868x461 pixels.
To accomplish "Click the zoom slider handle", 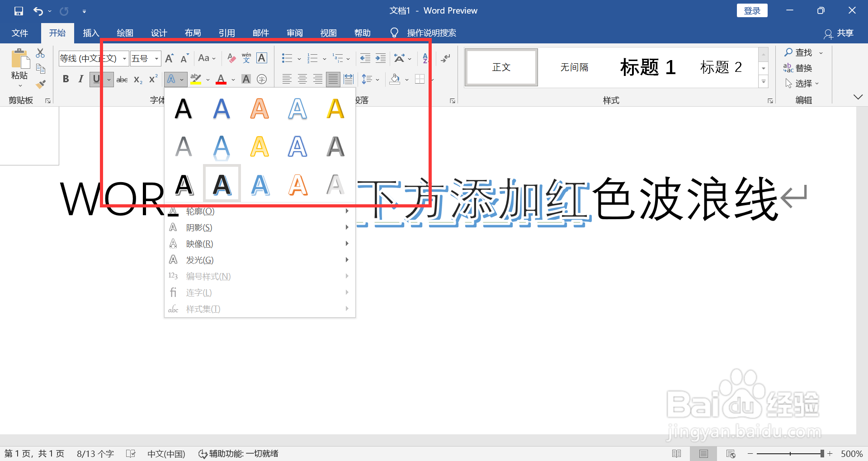I will point(822,454).
